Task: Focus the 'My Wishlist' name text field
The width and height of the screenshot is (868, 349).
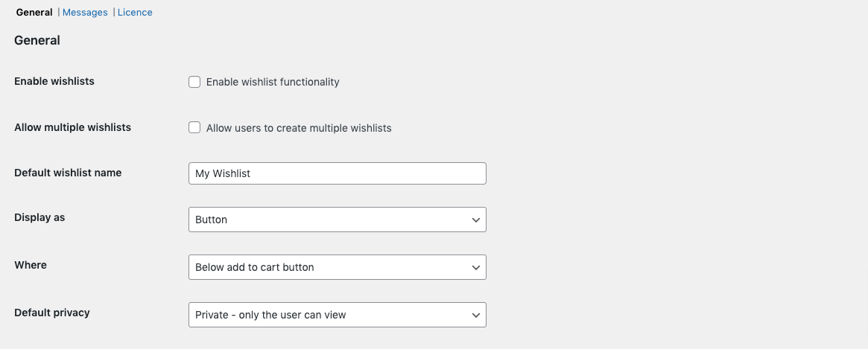Action: (337, 174)
